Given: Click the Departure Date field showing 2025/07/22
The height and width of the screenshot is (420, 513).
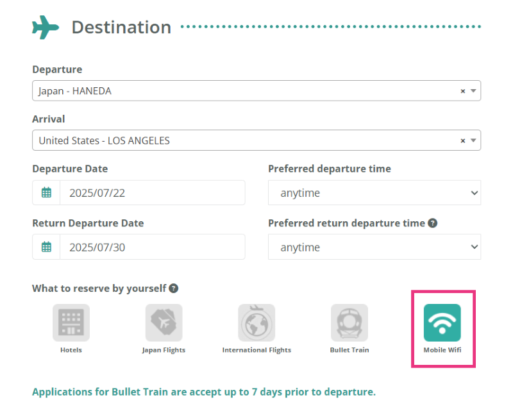Looking at the screenshot, I should (153, 192).
